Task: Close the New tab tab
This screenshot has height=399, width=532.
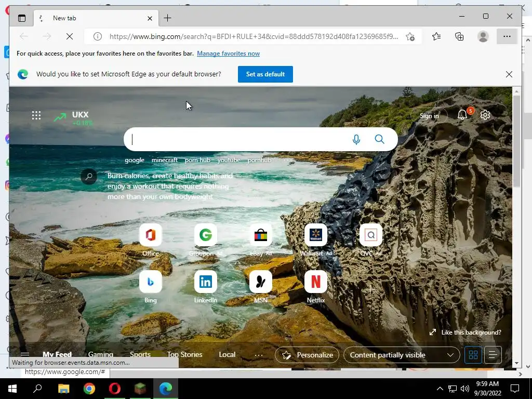Action: [150, 18]
